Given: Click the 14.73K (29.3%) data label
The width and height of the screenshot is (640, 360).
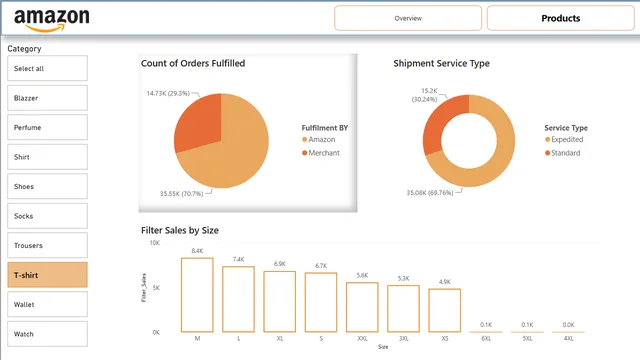Looking at the screenshot, I should pos(168,93).
